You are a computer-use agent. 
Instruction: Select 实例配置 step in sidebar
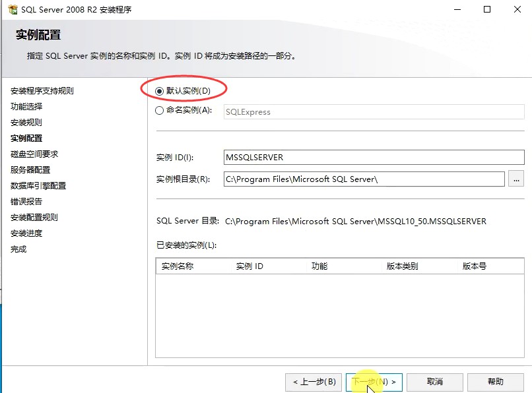(x=26, y=138)
